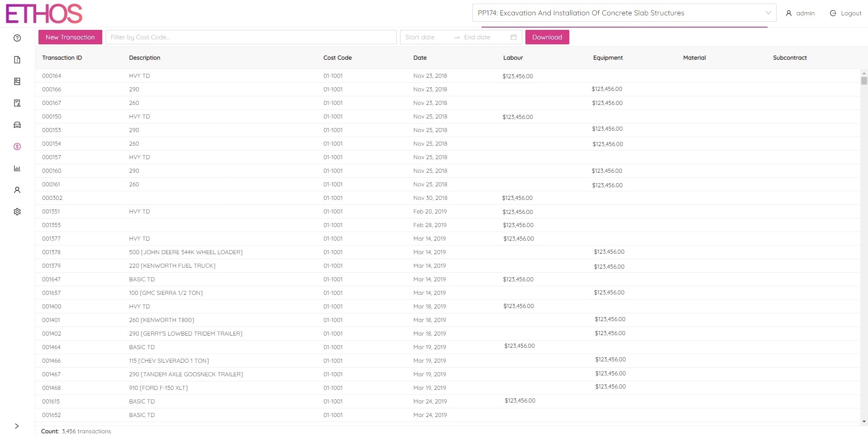This screenshot has width=868, height=436.
Task: Select the Labour column header
Action: (513, 57)
